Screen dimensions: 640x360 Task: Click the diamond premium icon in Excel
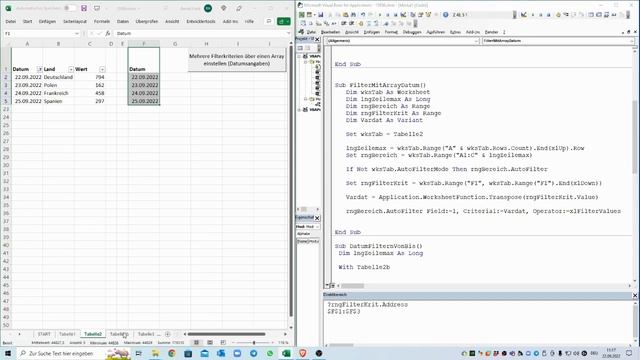pyautogui.click(x=224, y=8)
